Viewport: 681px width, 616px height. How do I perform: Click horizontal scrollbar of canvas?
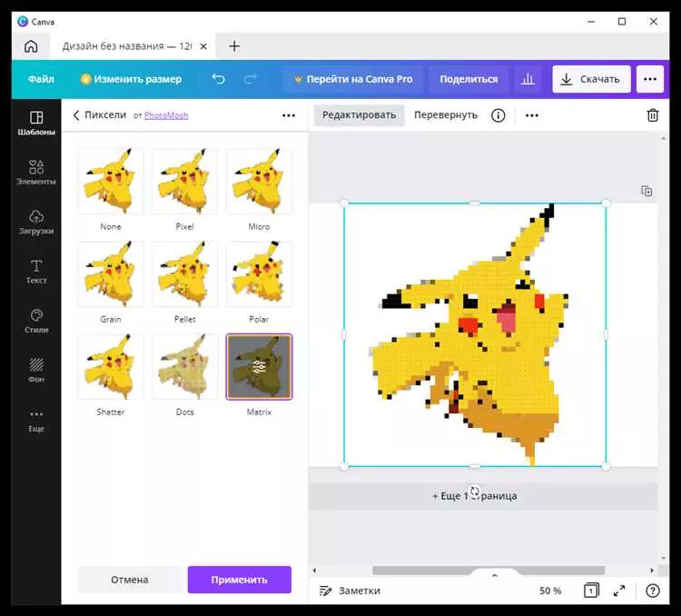[489, 571]
